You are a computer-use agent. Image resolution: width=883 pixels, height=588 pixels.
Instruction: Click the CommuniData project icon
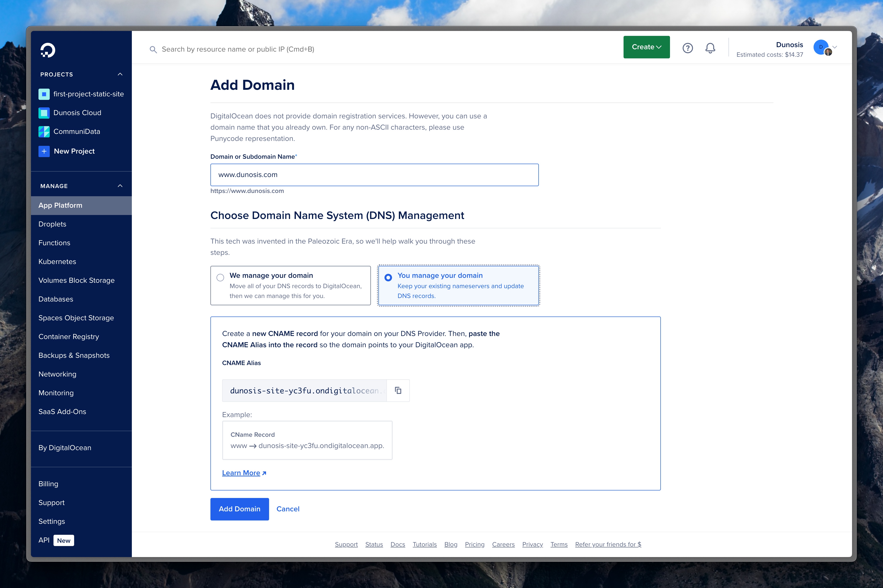44,132
